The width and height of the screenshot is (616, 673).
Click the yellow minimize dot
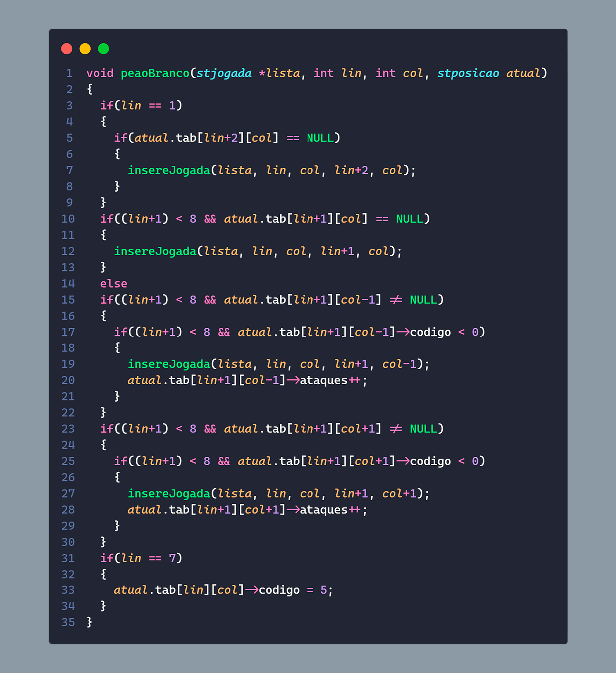[x=85, y=49]
